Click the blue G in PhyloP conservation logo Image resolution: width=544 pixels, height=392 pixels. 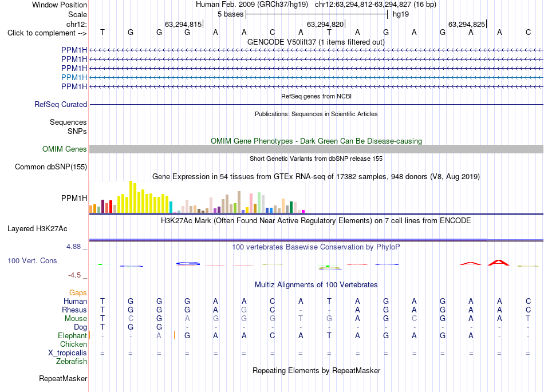coord(188,263)
